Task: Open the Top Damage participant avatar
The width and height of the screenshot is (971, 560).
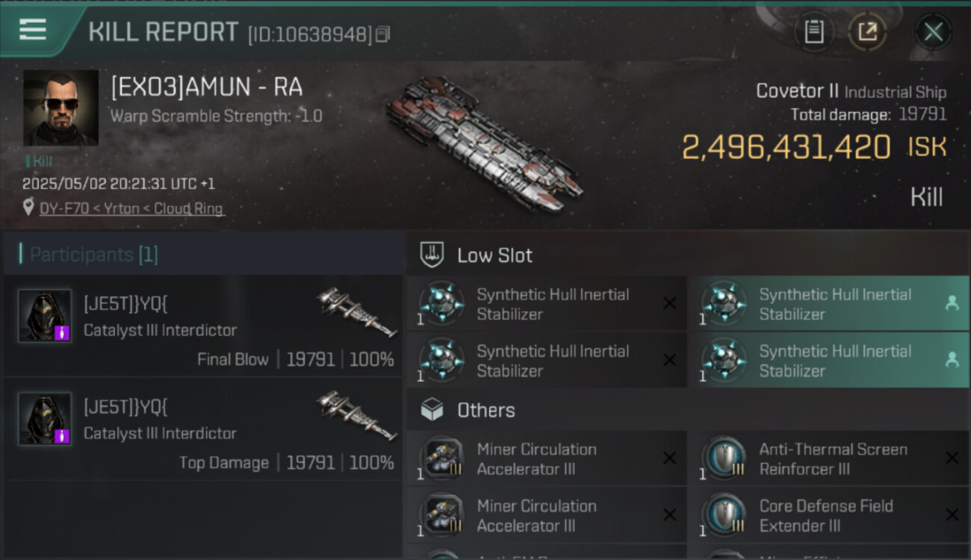Action: 45,419
